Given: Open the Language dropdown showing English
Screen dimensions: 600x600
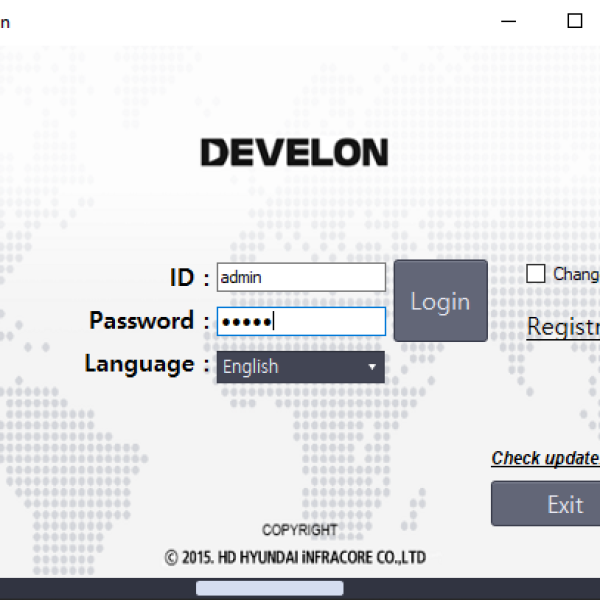Looking at the screenshot, I should (301, 367).
